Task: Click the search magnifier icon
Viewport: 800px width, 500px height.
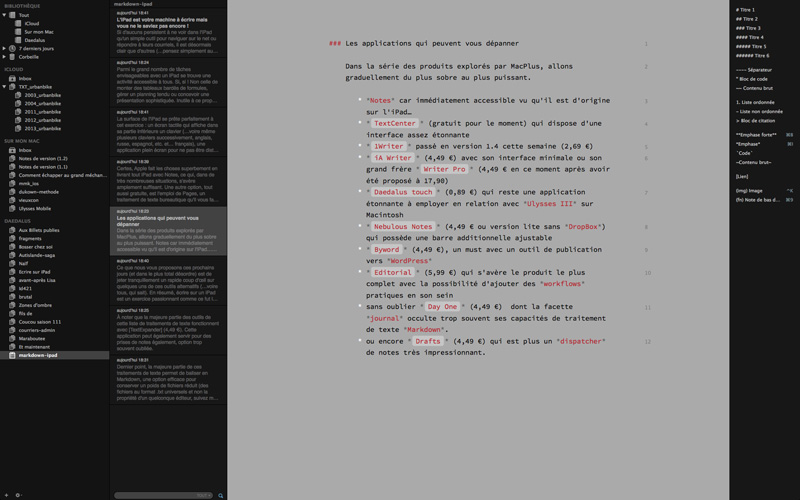Action: (220, 495)
